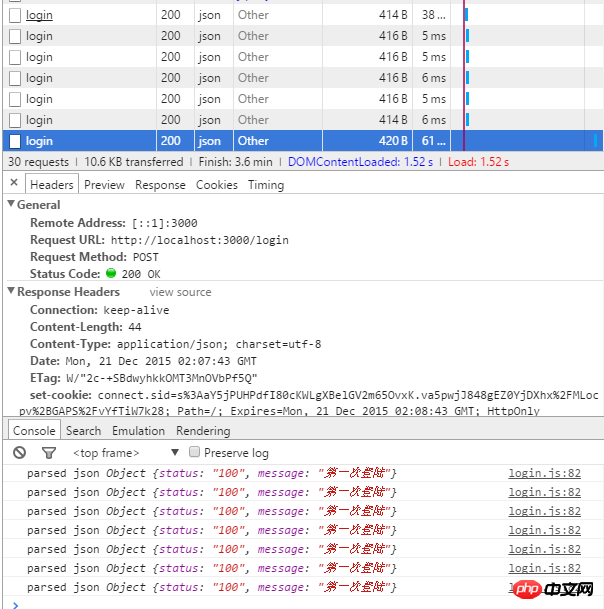
Task: Open the Rendering drawer tab
Action: [203, 431]
